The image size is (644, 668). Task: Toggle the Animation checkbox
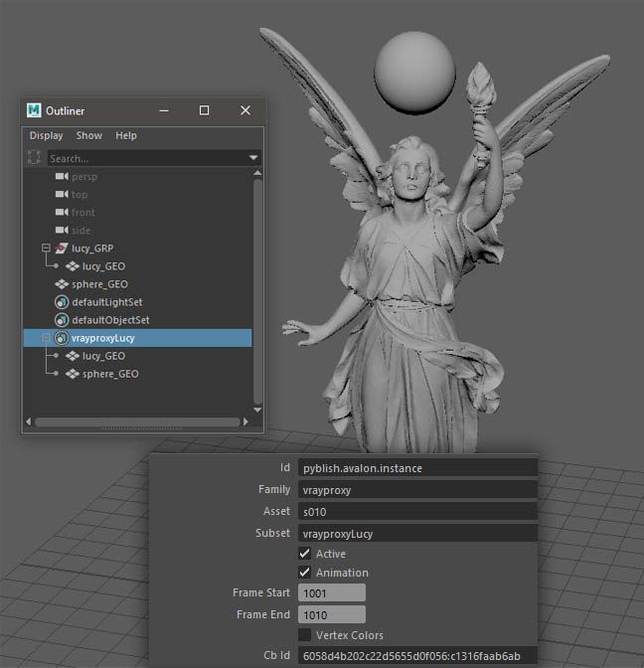tap(304, 573)
